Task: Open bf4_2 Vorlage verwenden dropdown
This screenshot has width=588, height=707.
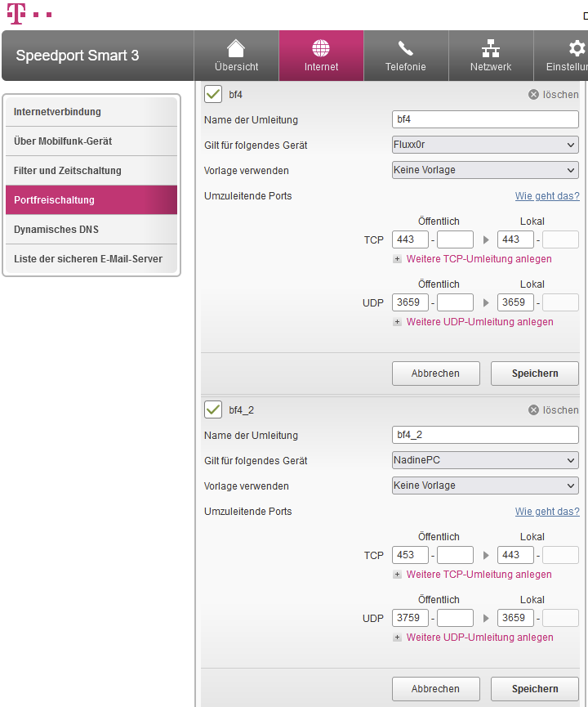Action: 485,486
